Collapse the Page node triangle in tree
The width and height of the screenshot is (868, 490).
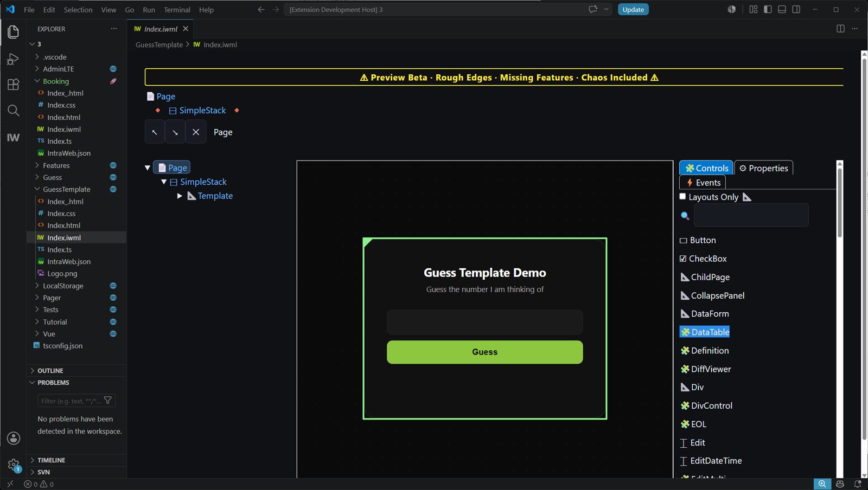(x=148, y=168)
